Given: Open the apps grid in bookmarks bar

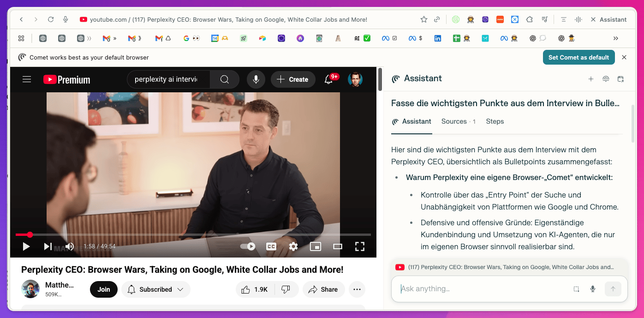Looking at the screenshot, I should 21,38.
